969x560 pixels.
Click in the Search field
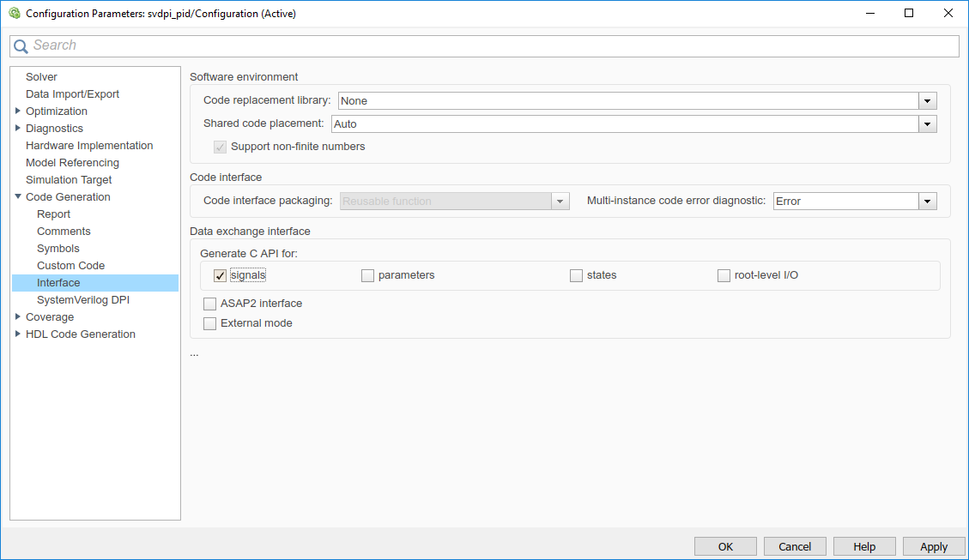pos(489,45)
